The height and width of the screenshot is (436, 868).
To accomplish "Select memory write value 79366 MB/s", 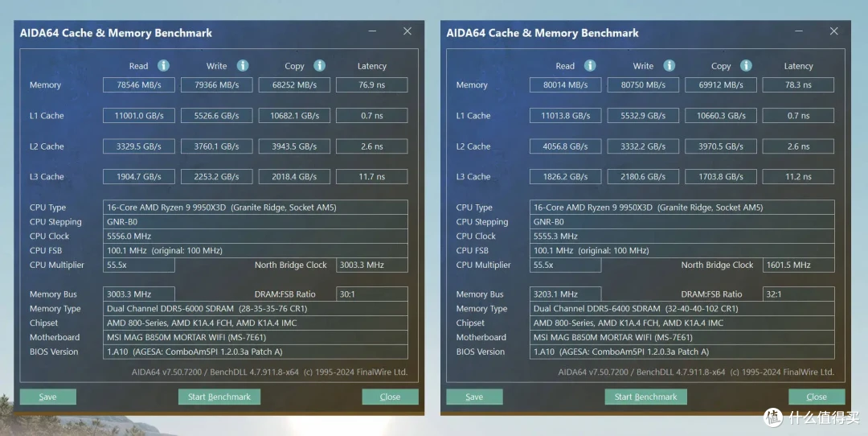I will (x=216, y=84).
